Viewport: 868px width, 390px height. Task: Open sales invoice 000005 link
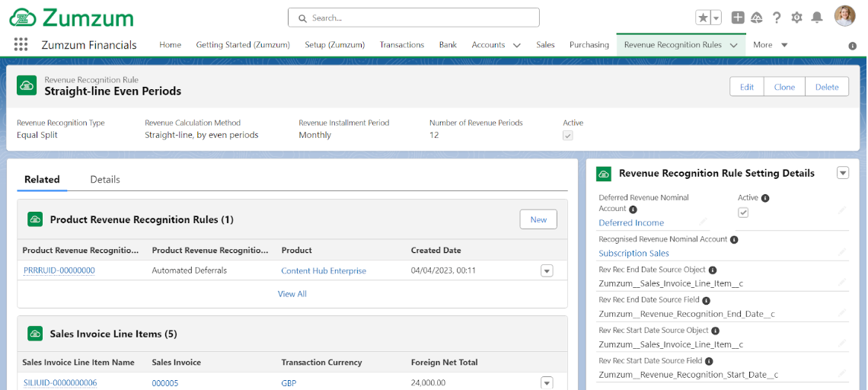165,383
